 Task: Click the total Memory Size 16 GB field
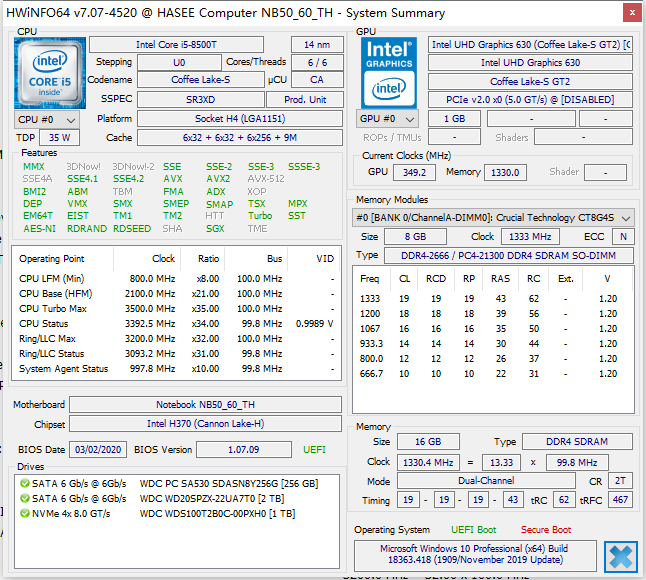click(428, 442)
